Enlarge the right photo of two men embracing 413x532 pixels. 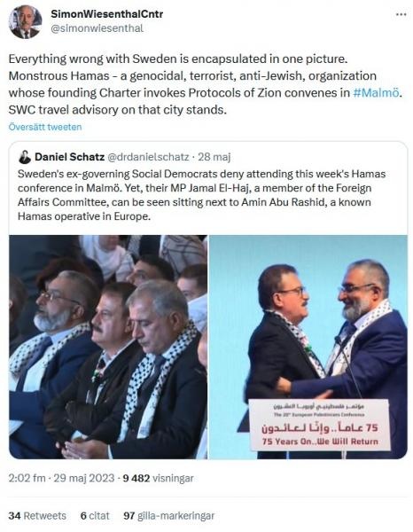(x=308, y=347)
